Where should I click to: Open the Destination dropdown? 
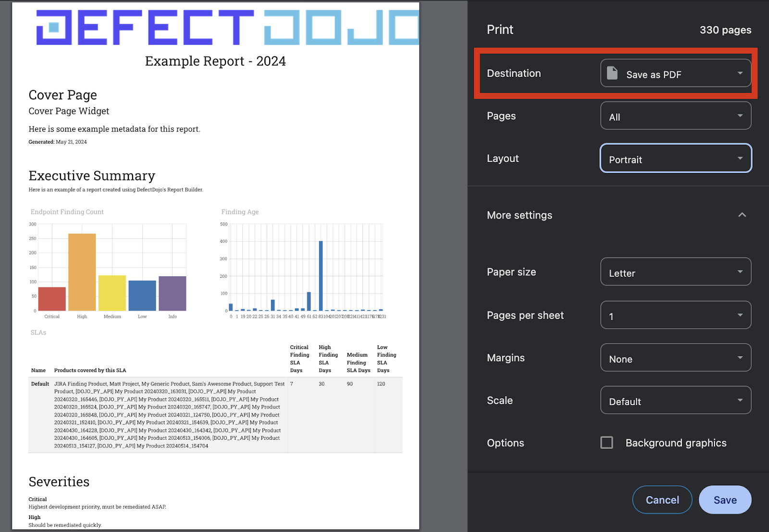tap(675, 74)
